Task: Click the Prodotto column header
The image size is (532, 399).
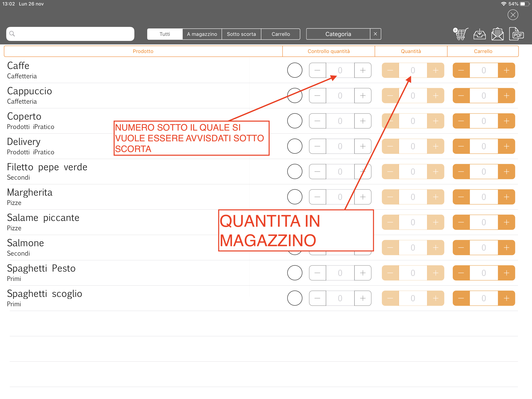Action: (x=143, y=51)
